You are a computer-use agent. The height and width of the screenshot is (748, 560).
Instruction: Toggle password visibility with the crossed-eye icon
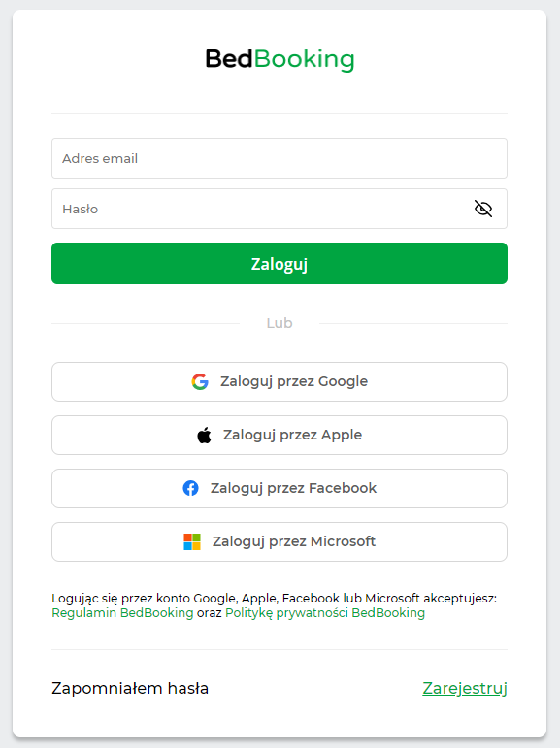(x=483, y=209)
